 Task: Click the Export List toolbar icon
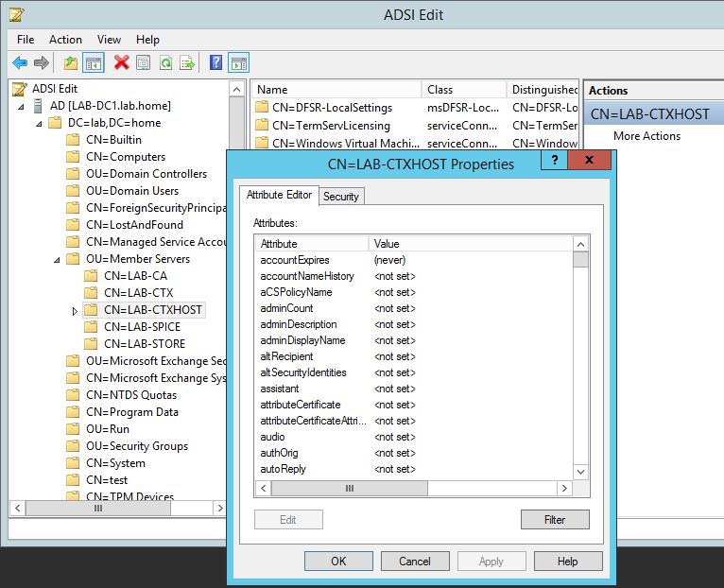click(187, 63)
